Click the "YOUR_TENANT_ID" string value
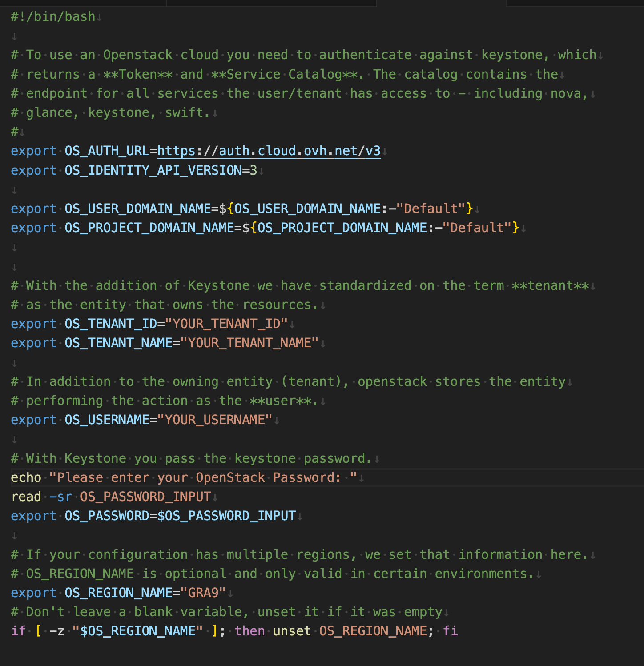 tap(226, 324)
